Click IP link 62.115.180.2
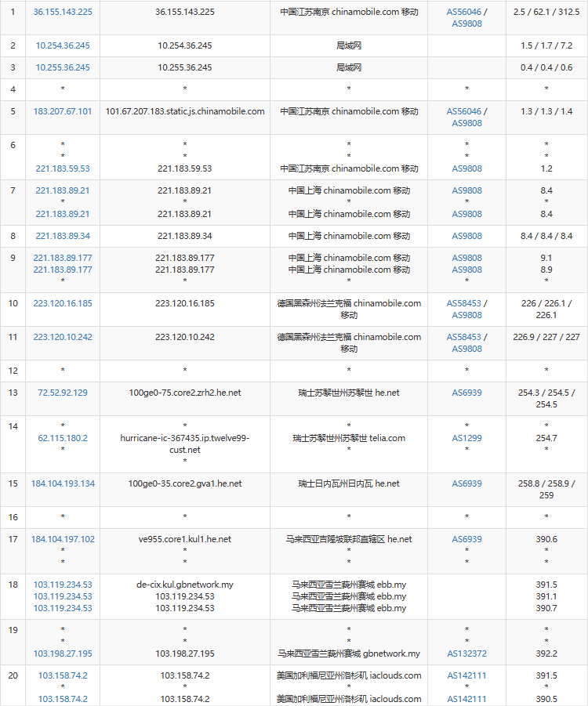 (x=63, y=438)
